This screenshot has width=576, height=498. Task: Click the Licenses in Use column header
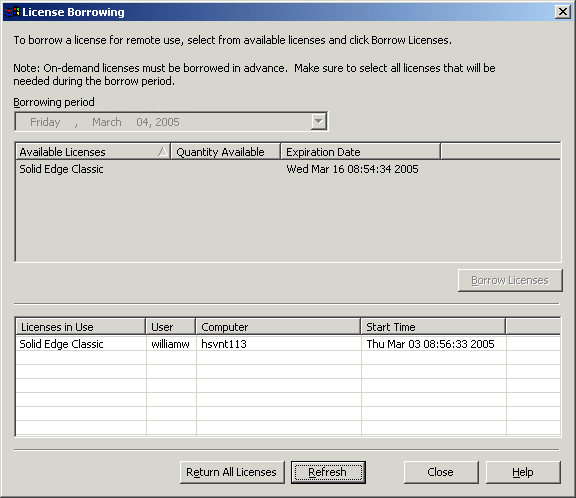point(80,326)
